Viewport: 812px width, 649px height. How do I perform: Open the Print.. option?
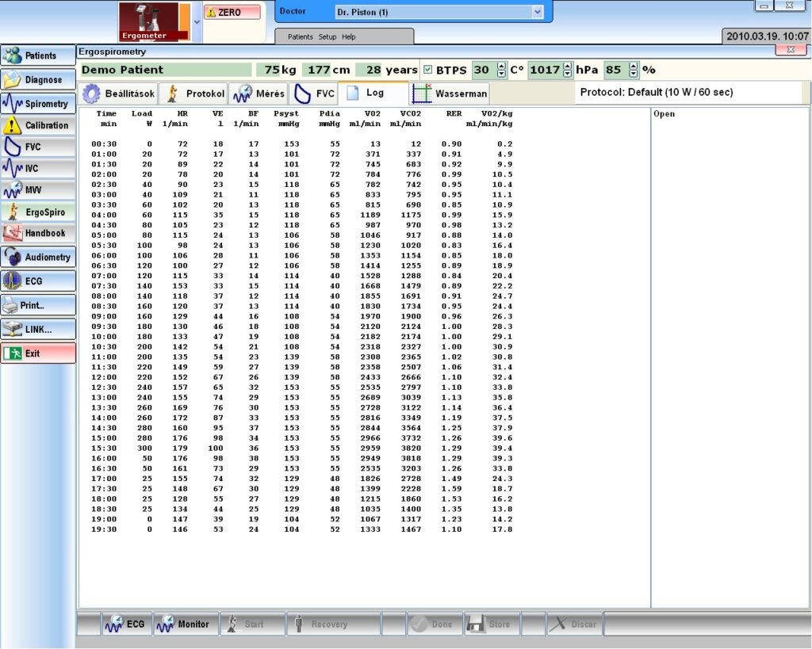click(38, 305)
